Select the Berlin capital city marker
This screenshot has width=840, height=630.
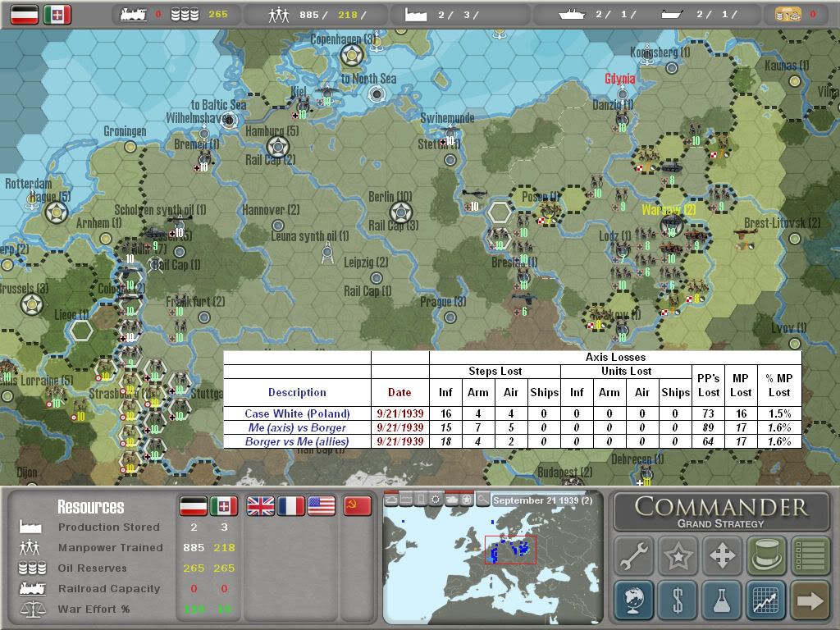[400, 212]
